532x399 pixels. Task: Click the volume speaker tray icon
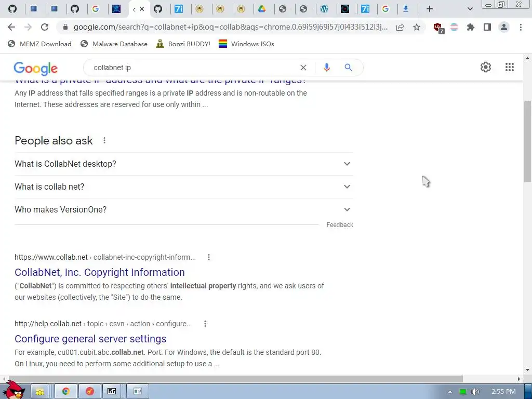[475, 392]
